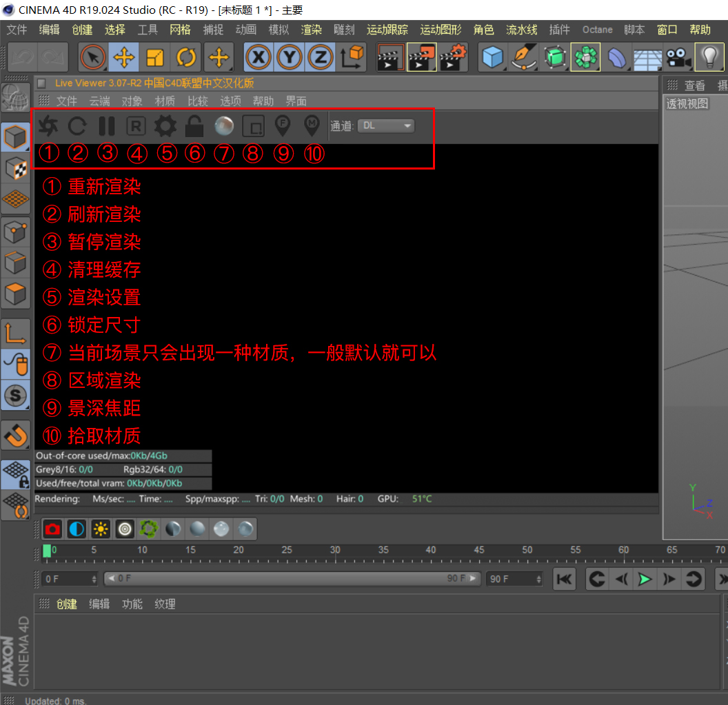Open the 文件 menu in main menu bar

coord(17,30)
